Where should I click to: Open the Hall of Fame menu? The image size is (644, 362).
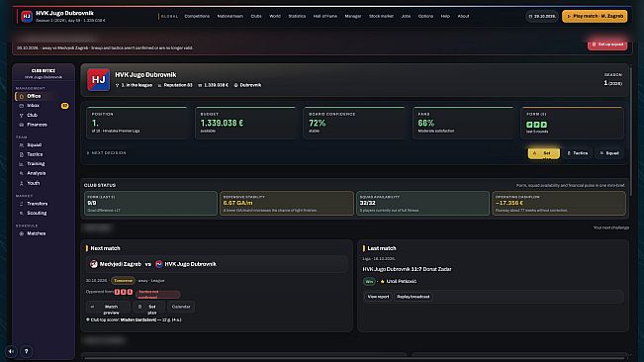coord(324,16)
